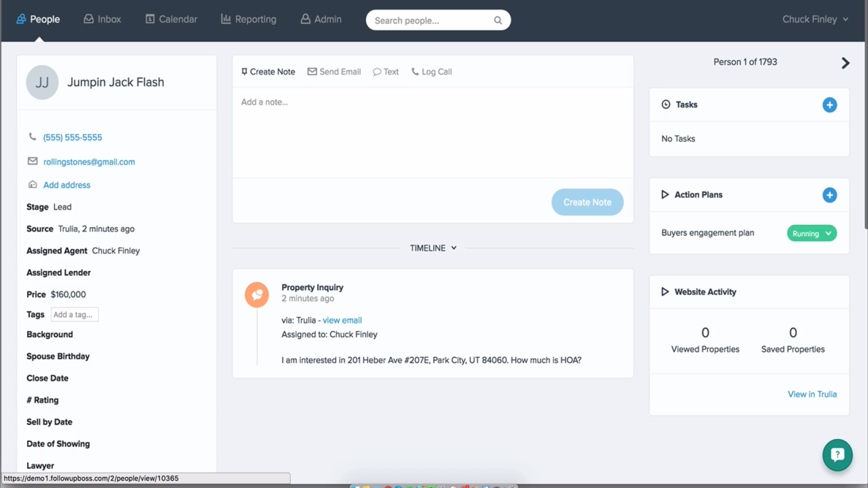Screen dimensions: 868x488
Task: Open the help chat bubble icon
Action: pyautogui.click(x=837, y=455)
